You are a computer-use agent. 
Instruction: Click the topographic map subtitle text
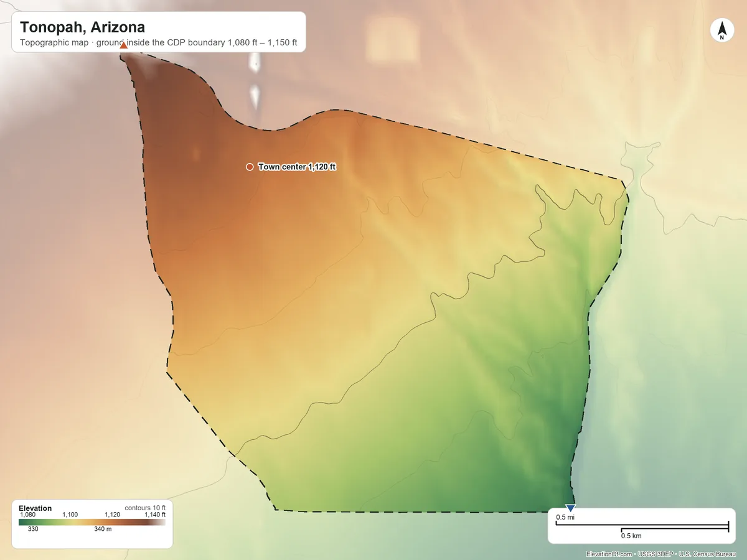[x=159, y=44]
